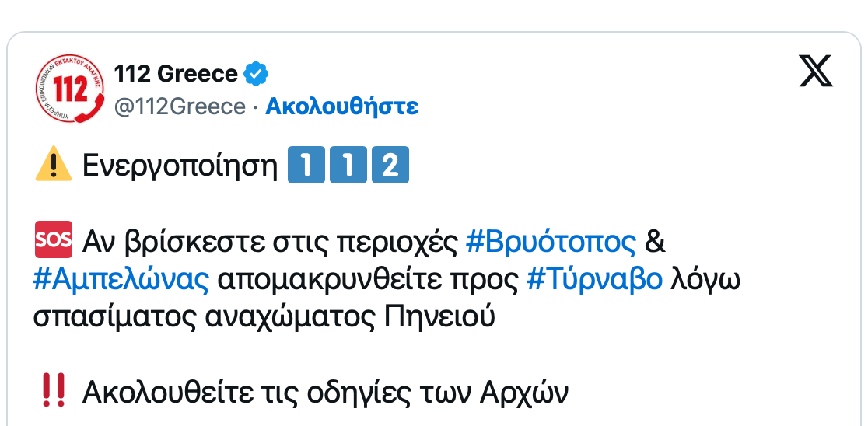Screen dimensions: 868x426
Task: Click the keycap 2 emoji
Action: [x=390, y=166]
